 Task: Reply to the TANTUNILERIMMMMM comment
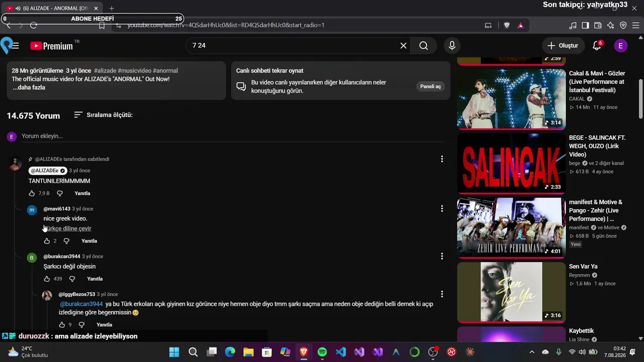83,194
